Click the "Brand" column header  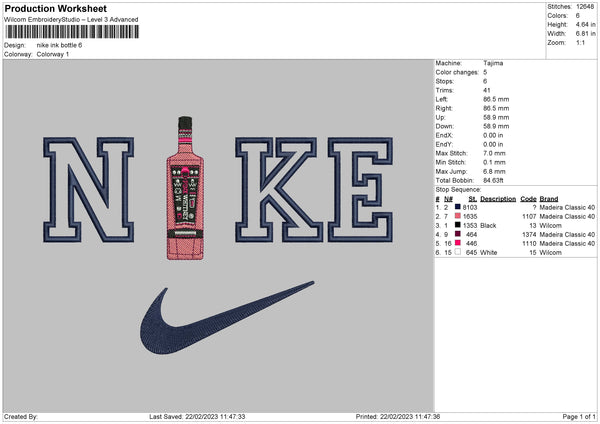click(x=549, y=199)
